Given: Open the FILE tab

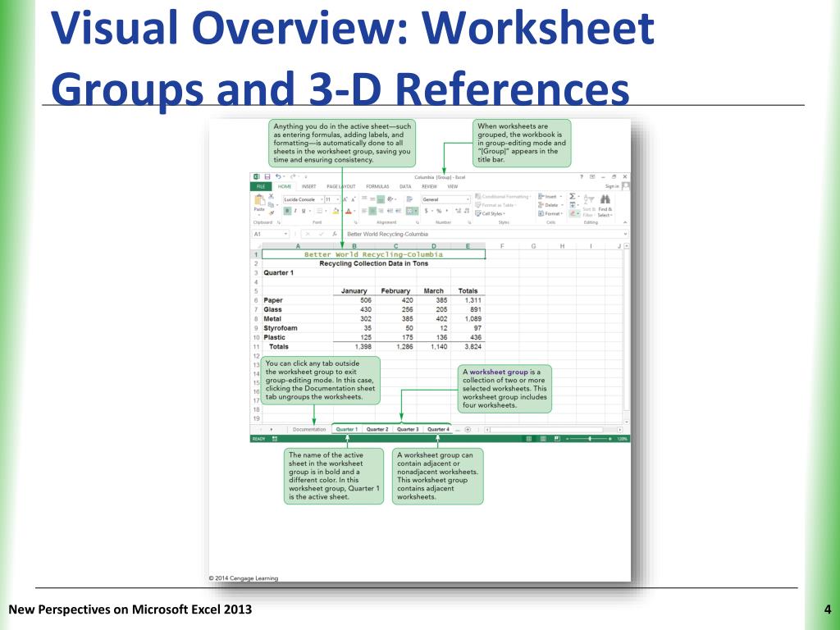Looking at the screenshot, I should pyautogui.click(x=261, y=186).
